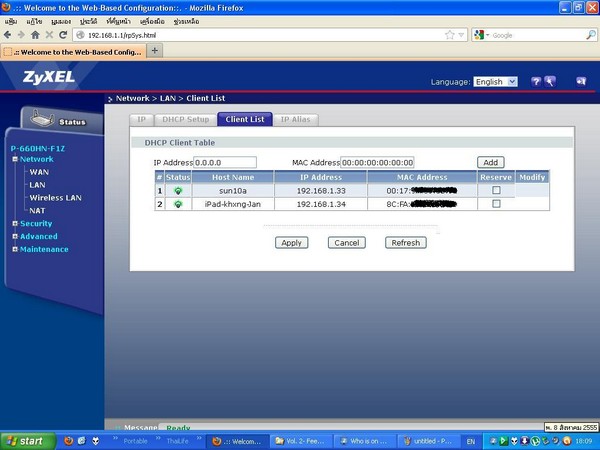
Task: Click the logout icon at top right
Action: (x=581, y=81)
